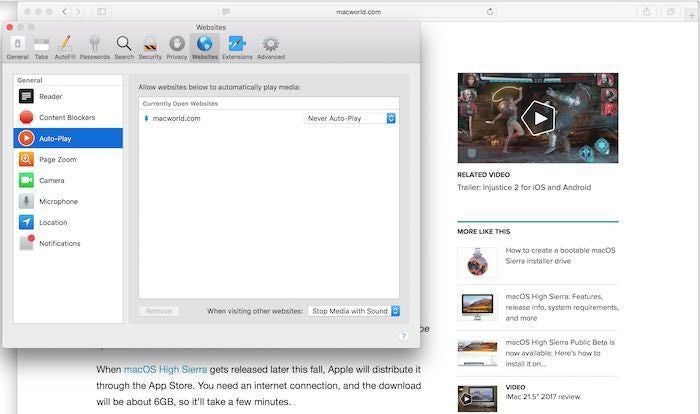Open a new tab with the plus button

click(x=692, y=15)
